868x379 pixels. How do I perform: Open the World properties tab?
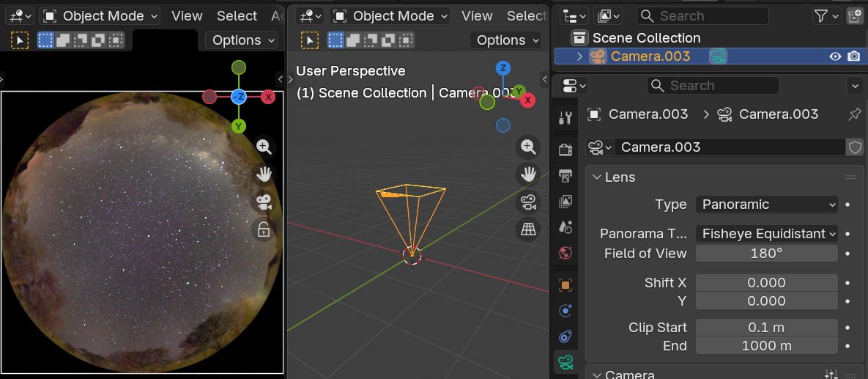point(565,253)
